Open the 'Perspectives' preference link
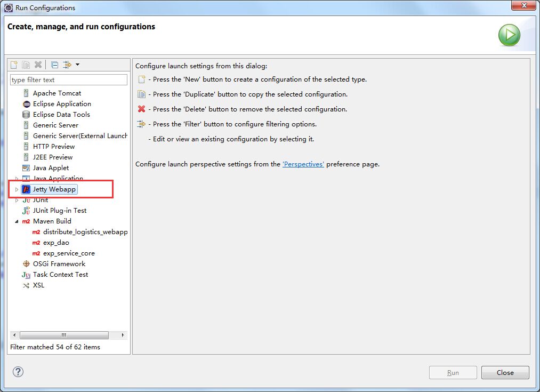540x392 pixels. pyautogui.click(x=303, y=164)
